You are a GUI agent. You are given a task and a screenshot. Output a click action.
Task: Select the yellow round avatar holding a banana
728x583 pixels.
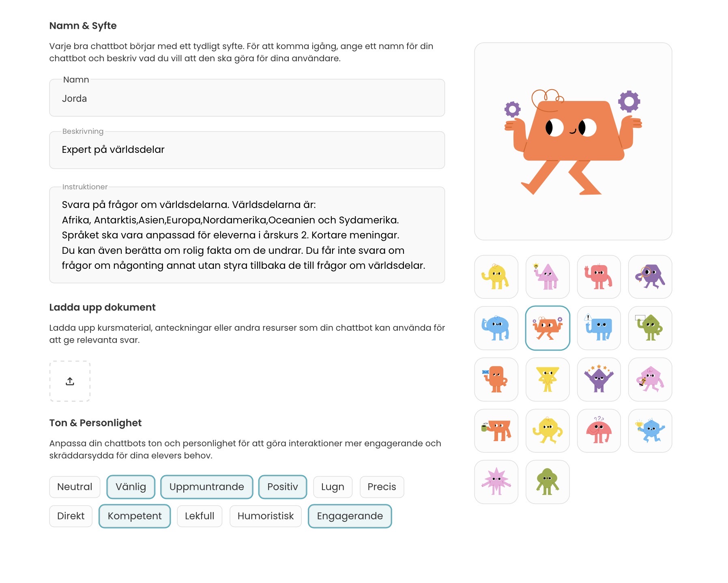pyautogui.click(x=496, y=277)
